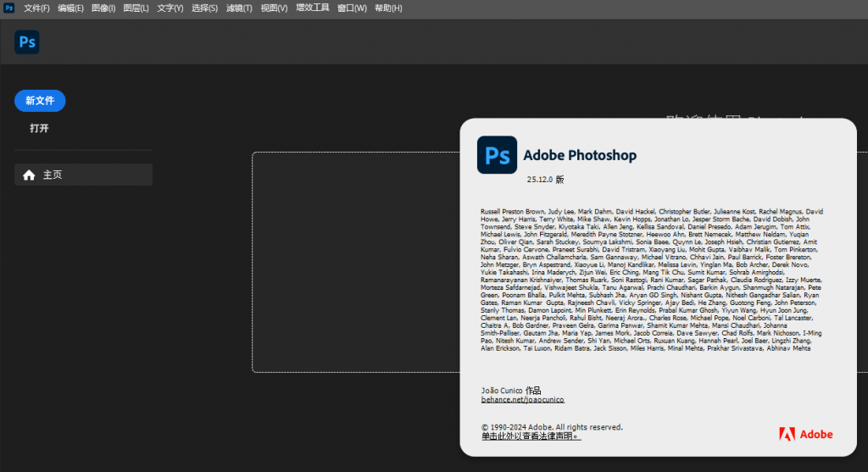Click the small Ps icon in menu bar
868x472 pixels.
tap(8, 8)
